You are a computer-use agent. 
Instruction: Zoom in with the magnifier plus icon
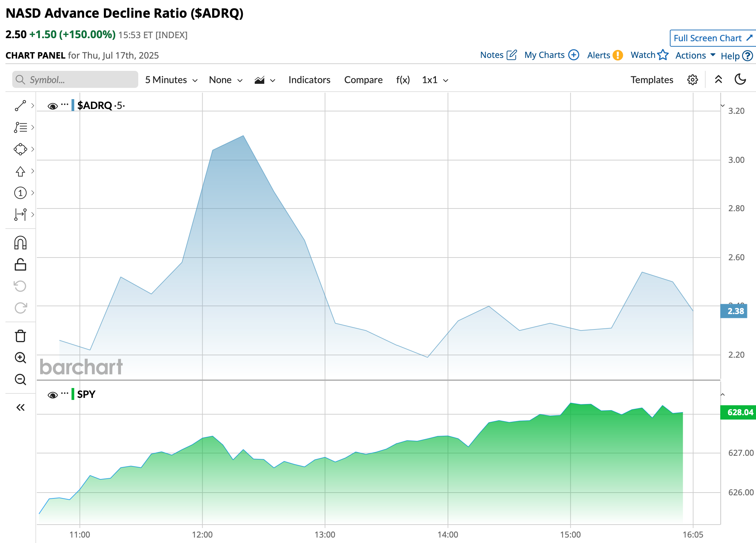20,358
